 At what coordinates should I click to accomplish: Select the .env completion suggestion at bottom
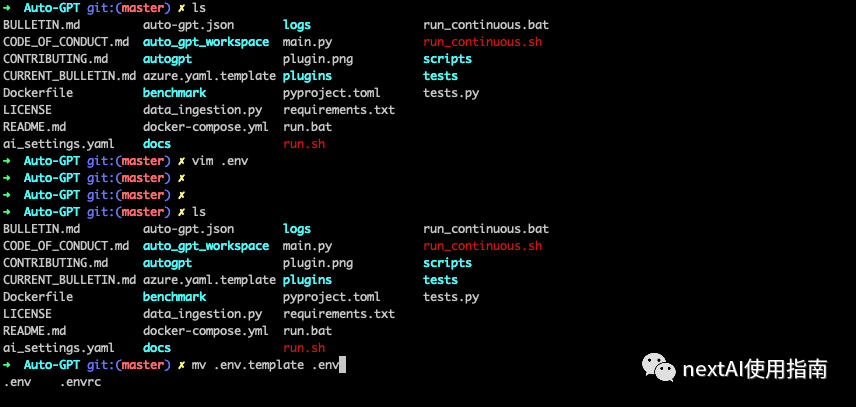17,382
